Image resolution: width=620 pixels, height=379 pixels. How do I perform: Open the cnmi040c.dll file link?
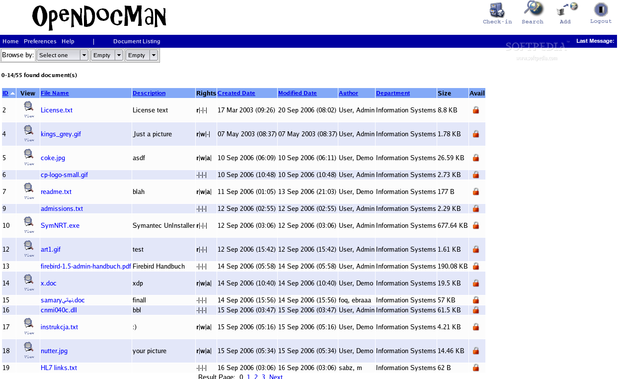(59, 310)
